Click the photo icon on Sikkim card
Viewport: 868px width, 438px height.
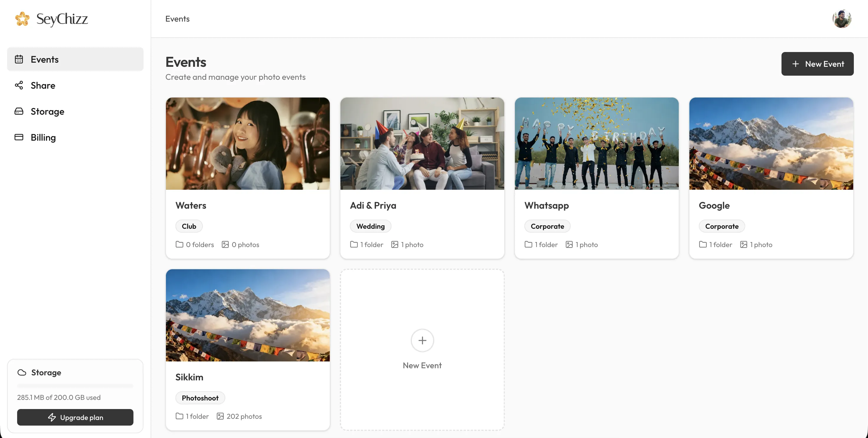point(220,416)
